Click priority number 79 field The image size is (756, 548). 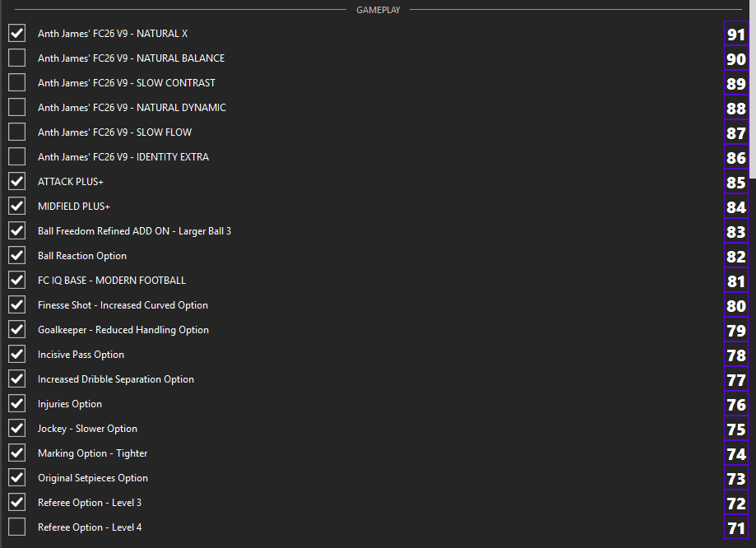click(736, 331)
